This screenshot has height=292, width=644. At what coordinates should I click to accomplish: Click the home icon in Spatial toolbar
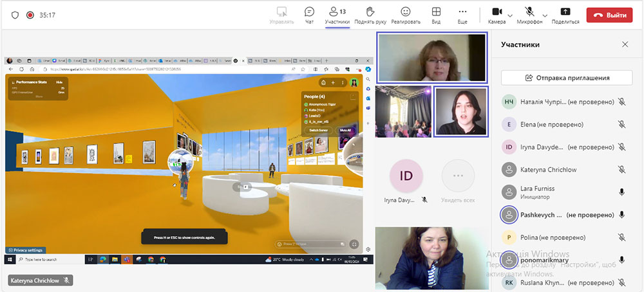click(x=323, y=83)
